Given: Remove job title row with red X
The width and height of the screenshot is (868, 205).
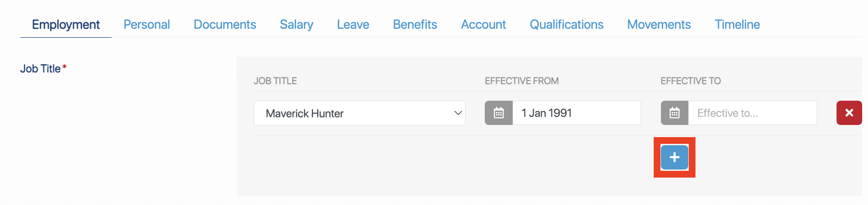Looking at the screenshot, I should pyautogui.click(x=849, y=113).
